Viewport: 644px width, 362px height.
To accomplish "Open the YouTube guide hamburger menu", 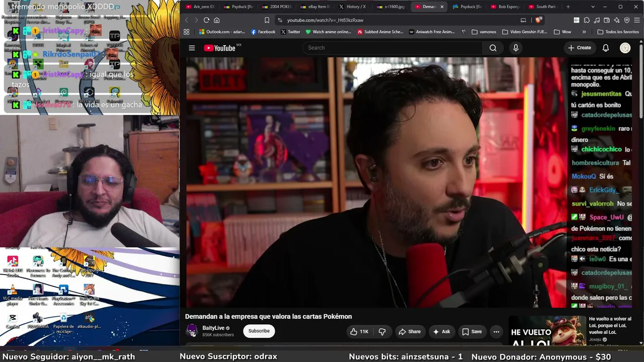I will [x=192, y=48].
